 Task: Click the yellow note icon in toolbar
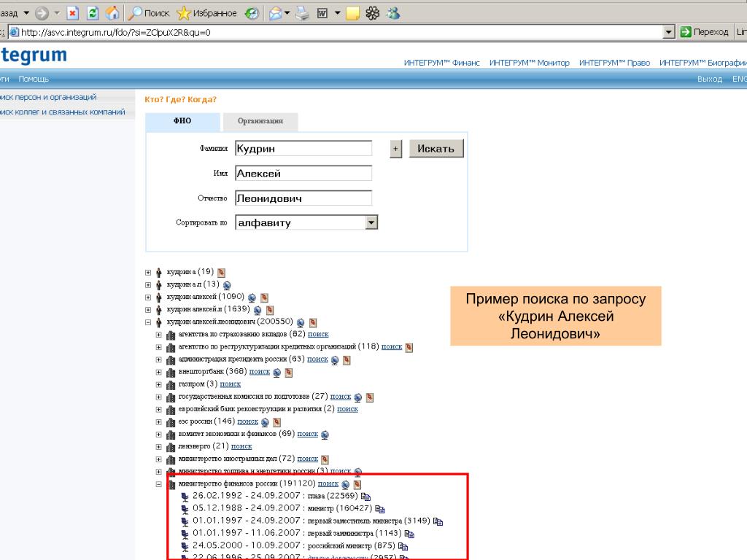point(352,13)
